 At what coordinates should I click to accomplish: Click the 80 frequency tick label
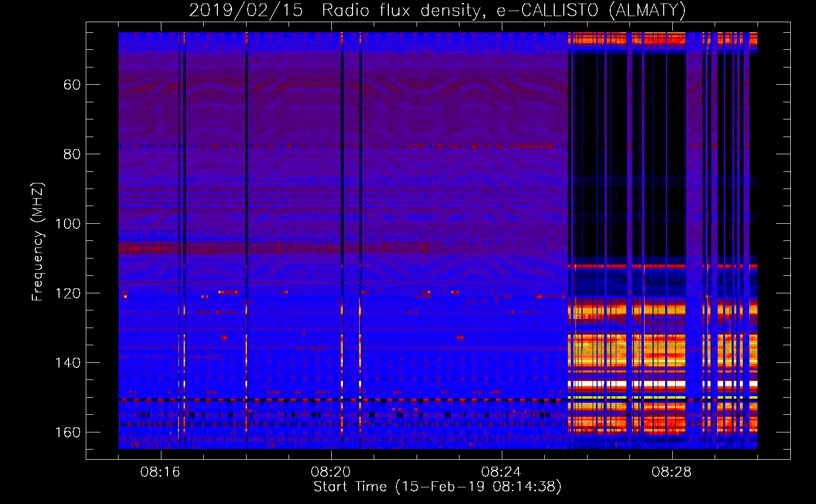pyautogui.click(x=72, y=154)
